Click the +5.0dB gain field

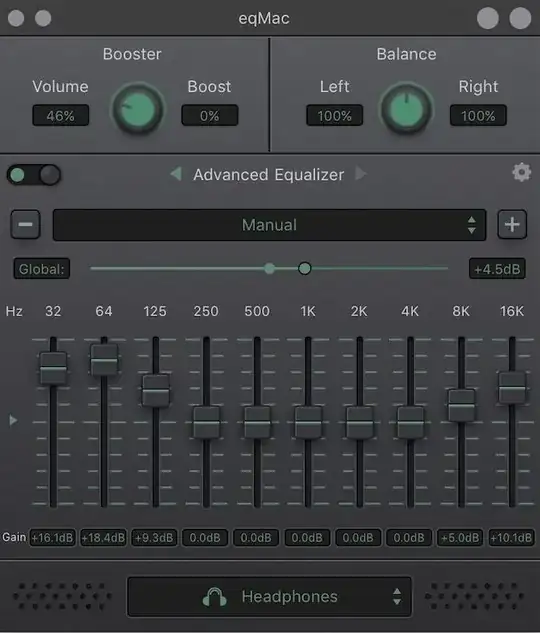(460, 538)
